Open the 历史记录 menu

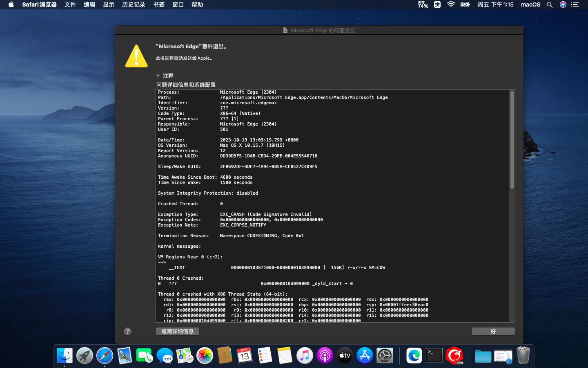click(134, 4)
